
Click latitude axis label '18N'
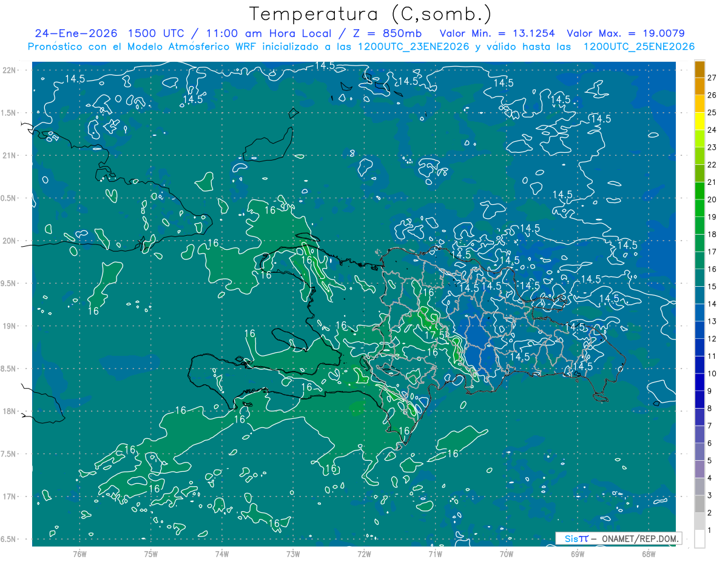tap(8, 411)
